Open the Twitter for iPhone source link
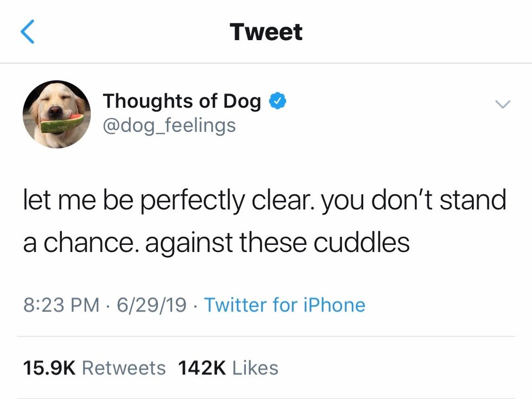This screenshot has height=399, width=532. [x=284, y=305]
